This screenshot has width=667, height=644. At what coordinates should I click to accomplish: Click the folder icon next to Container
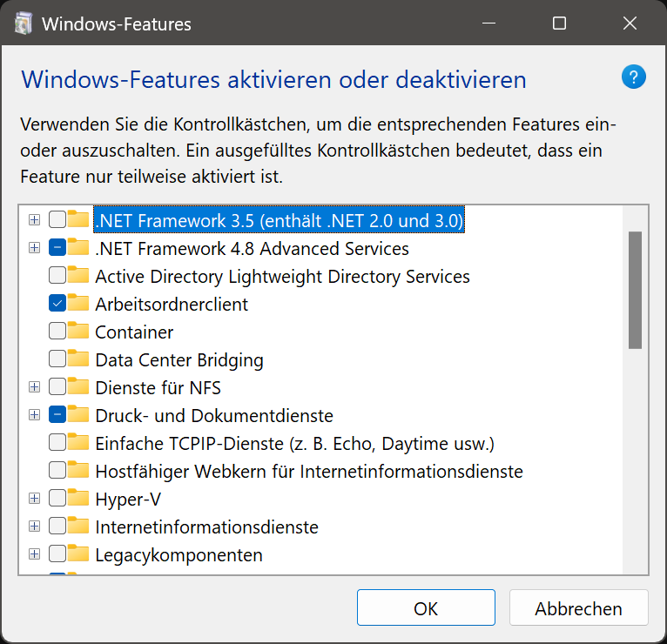coord(79,332)
